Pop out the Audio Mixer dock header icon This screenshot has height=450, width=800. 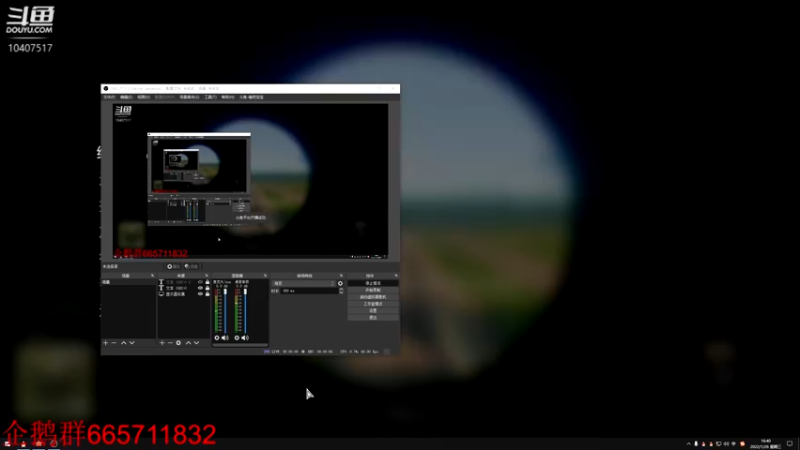click(x=265, y=276)
